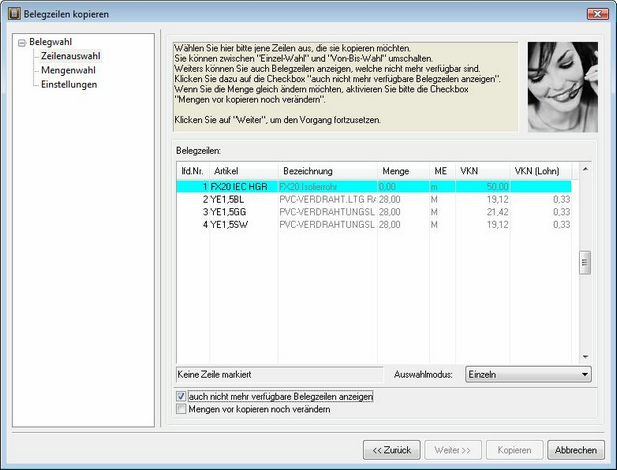Viewport: 617px width, 470px height.
Task: Click the Belegzeilen kopieren title bar icon
Action: pos(12,14)
